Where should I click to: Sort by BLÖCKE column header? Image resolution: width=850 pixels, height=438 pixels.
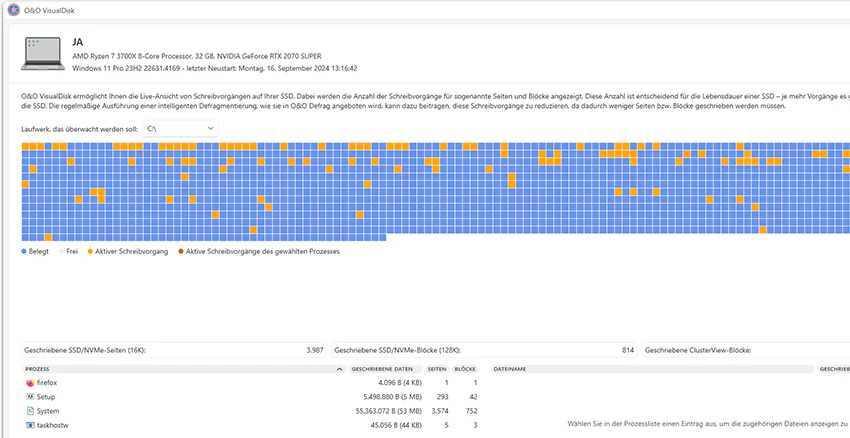click(x=465, y=369)
